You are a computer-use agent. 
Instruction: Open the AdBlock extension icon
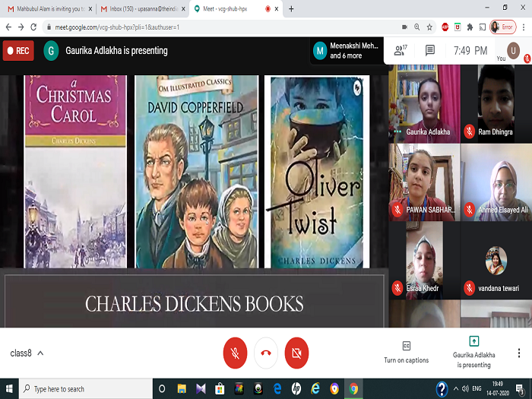(x=445, y=27)
